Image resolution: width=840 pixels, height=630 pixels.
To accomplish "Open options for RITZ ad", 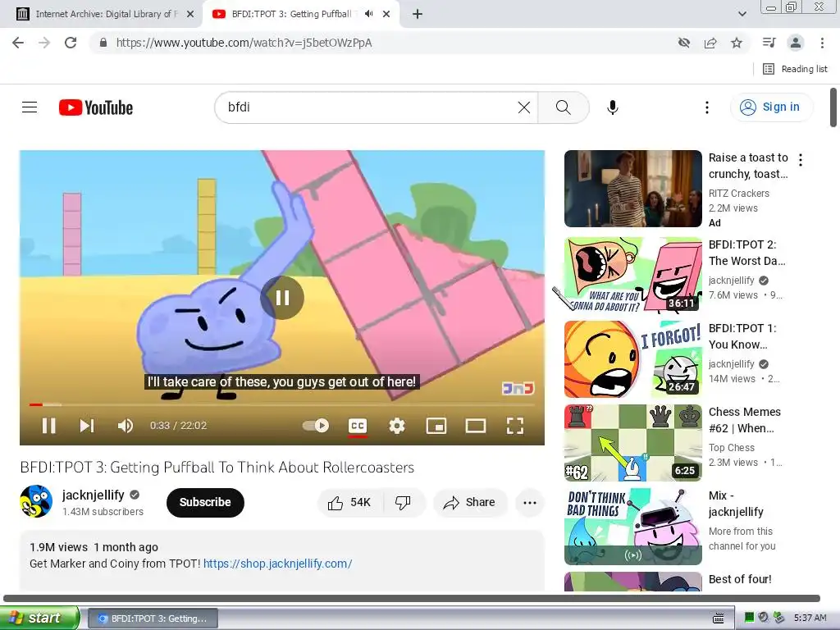I will [x=801, y=160].
